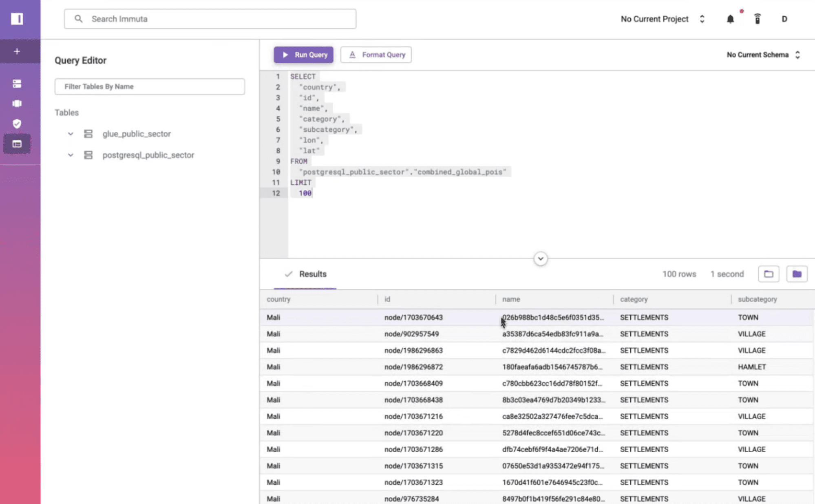Select the Results tab
This screenshot has width=815, height=504.
coord(305,274)
